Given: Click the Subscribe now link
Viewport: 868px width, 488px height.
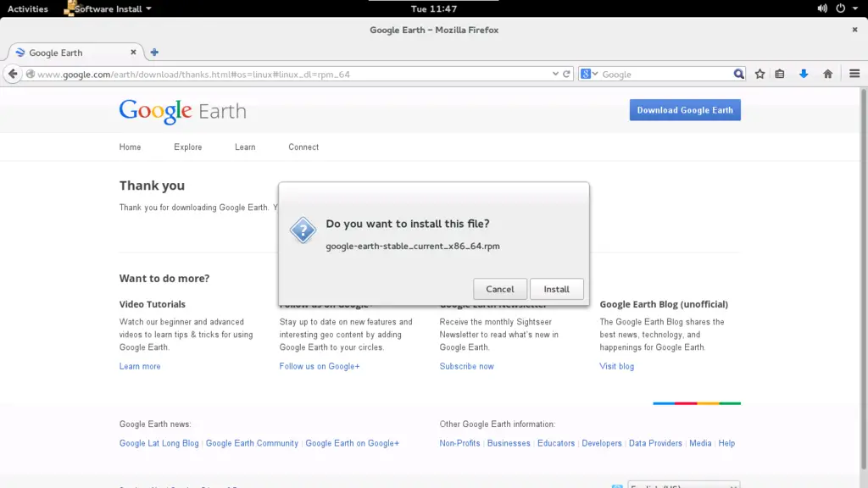Looking at the screenshot, I should pos(467,366).
